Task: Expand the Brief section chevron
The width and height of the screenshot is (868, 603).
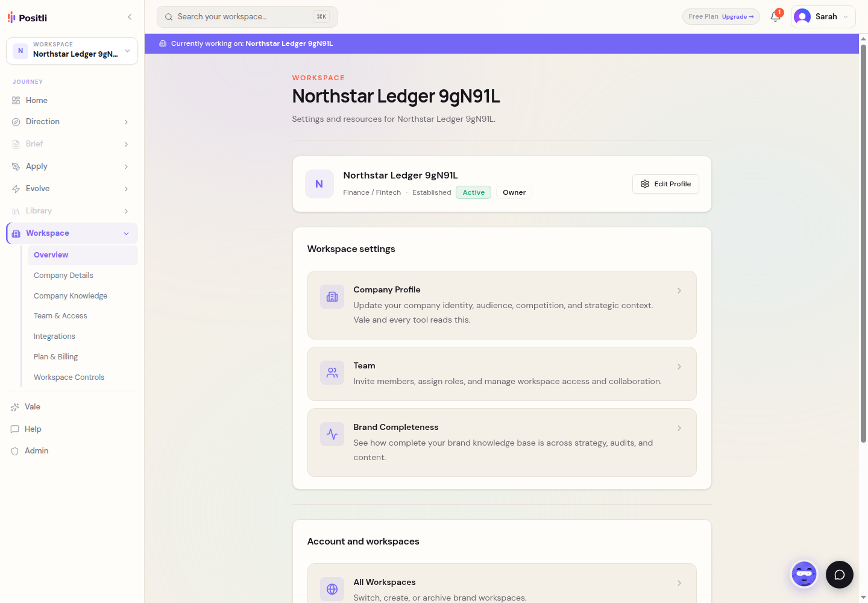Action: pyautogui.click(x=126, y=144)
